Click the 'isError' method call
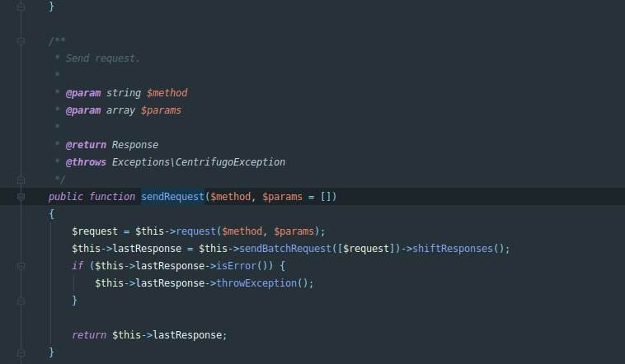The width and height of the screenshot is (625, 364). click(x=236, y=266)
